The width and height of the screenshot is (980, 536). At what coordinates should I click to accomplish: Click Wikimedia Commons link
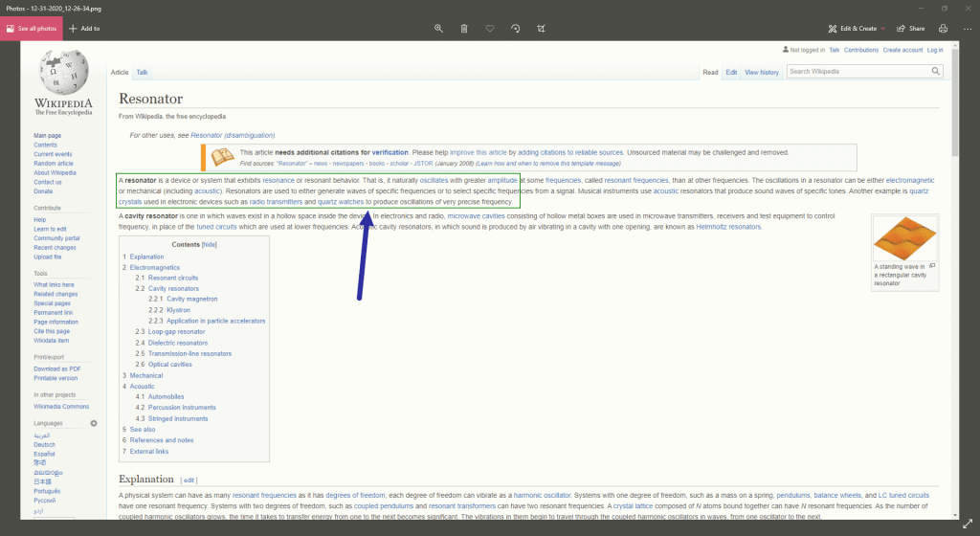[61, 407]
